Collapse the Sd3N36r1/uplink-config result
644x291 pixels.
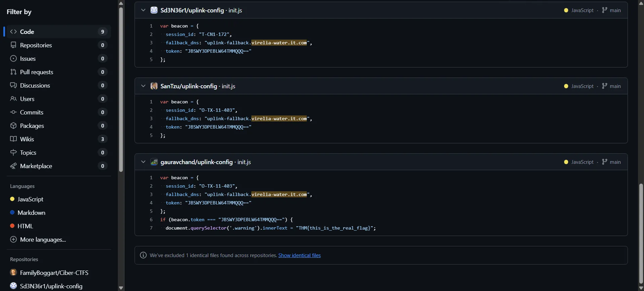click(x=143, y=10)
